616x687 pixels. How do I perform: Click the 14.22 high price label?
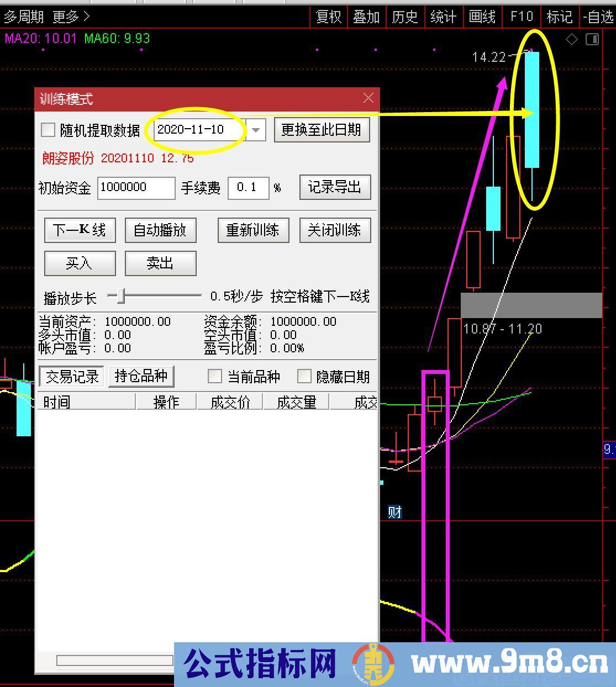point(489,57)
